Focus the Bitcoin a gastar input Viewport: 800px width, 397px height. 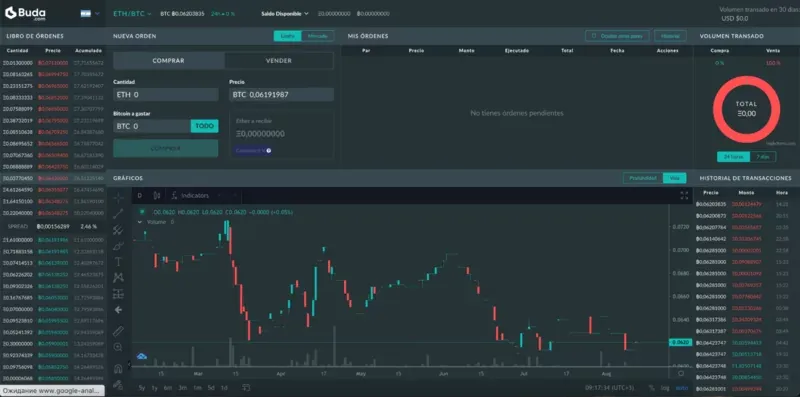(x=152, y=126)
